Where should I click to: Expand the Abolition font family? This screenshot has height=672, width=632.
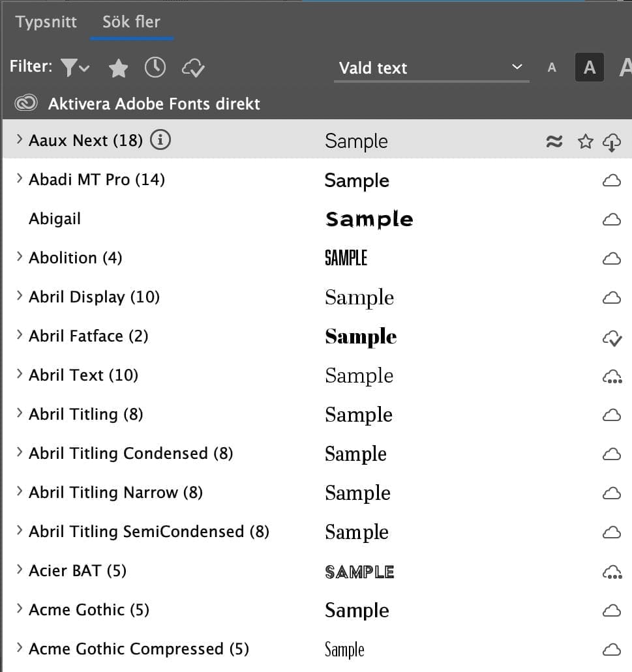click(20, 256)
